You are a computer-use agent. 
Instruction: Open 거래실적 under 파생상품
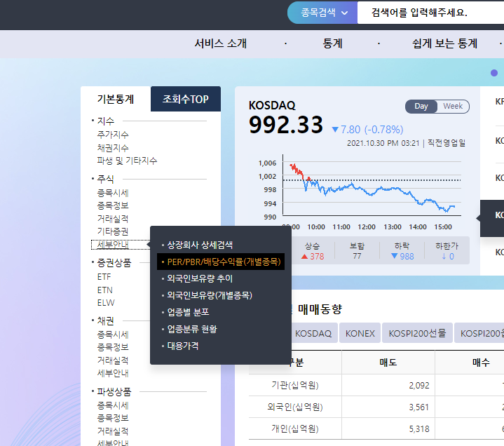(x=113, y=431)
